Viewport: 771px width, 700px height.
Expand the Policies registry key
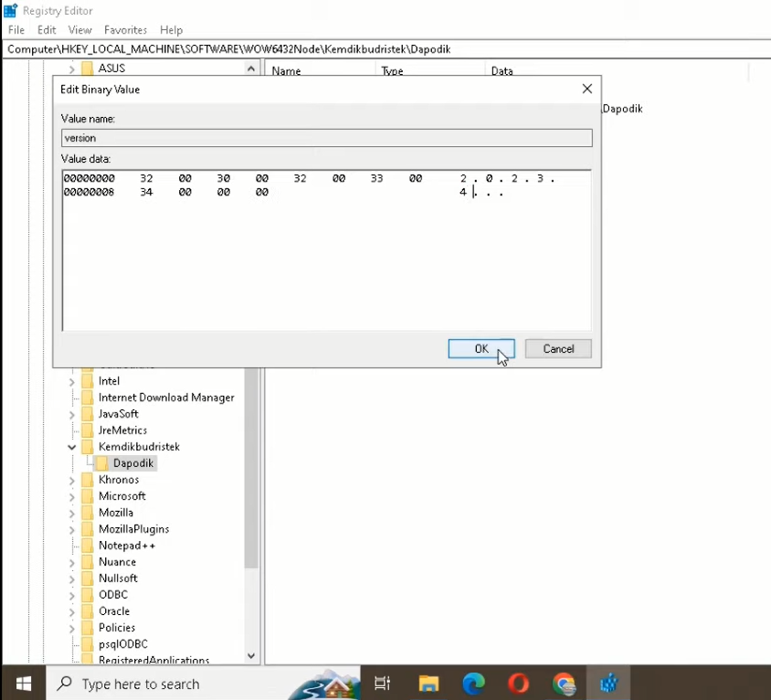coord(72,629)
